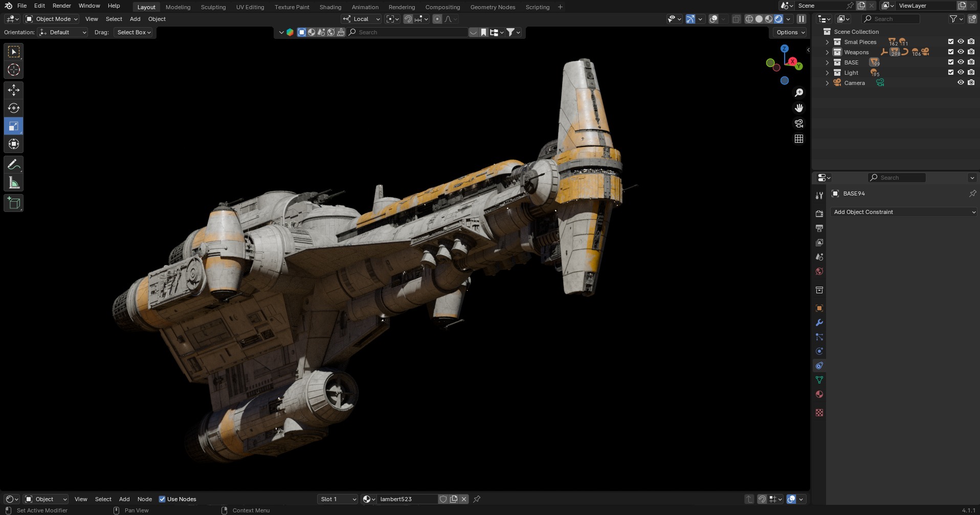Open the Node menu in shader editor

click(145, 499)
